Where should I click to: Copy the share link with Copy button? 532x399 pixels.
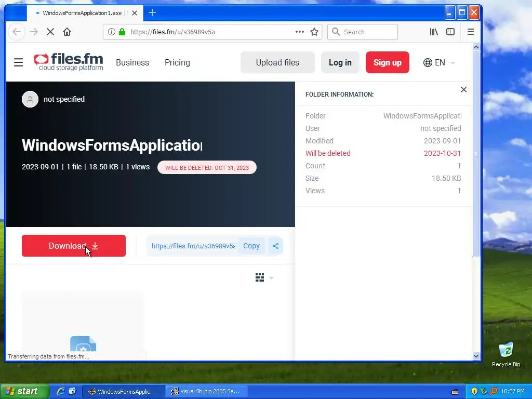(251, 246)
